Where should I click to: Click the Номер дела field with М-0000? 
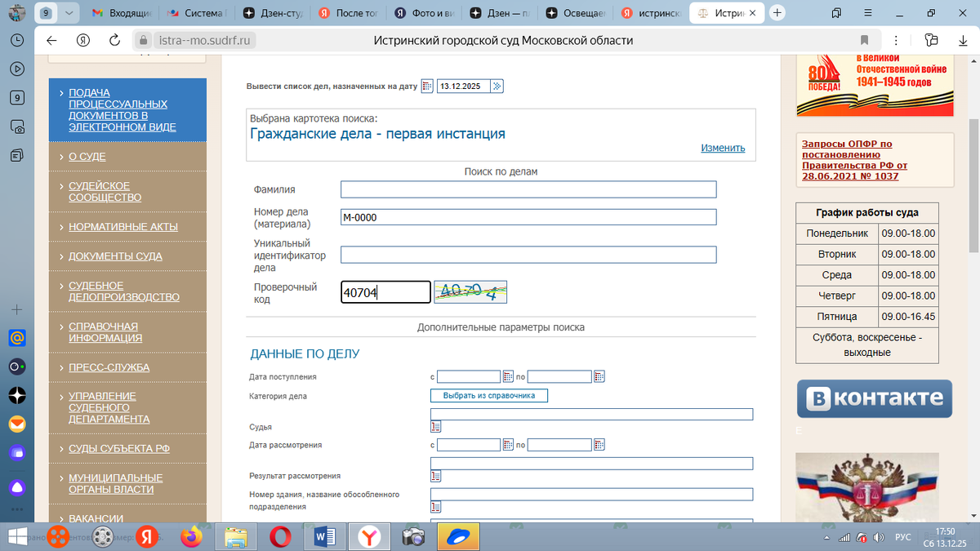[528, 217]
